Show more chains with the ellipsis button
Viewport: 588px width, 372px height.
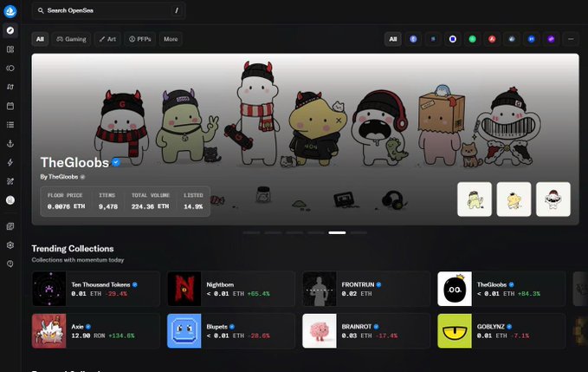click(x=571, y=39)
